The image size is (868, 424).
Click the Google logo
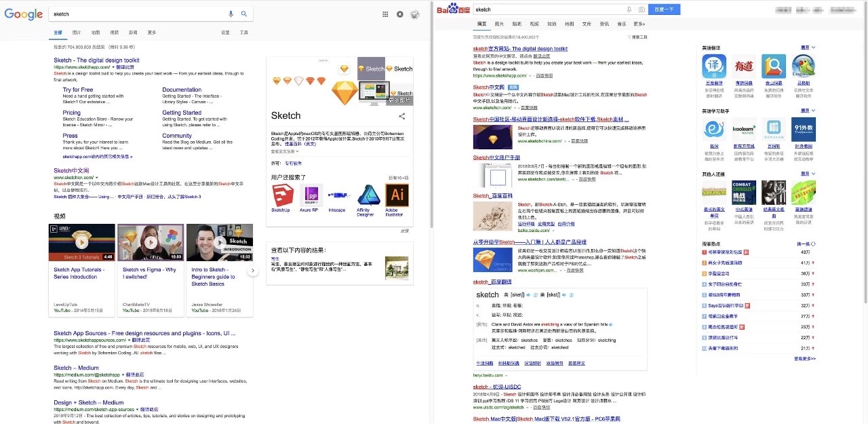(24, 14)
